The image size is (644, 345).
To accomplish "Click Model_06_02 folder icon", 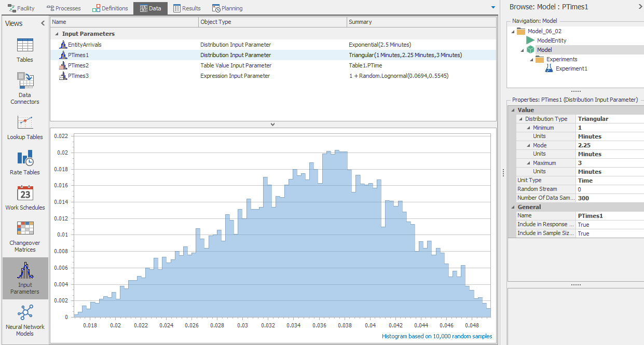I will (x=521, y=31).
